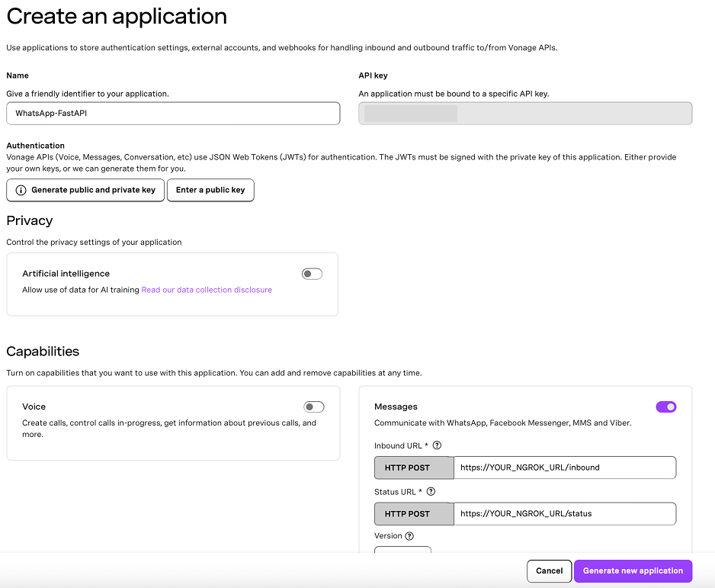Select the WhatsApp-FastAPI name field
This screenshot has height=588, width=715.
coord(173,113)
